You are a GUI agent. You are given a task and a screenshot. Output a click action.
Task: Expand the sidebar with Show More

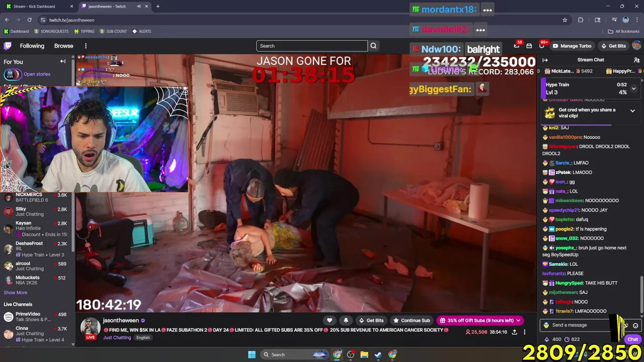click(x=16, y=293)
